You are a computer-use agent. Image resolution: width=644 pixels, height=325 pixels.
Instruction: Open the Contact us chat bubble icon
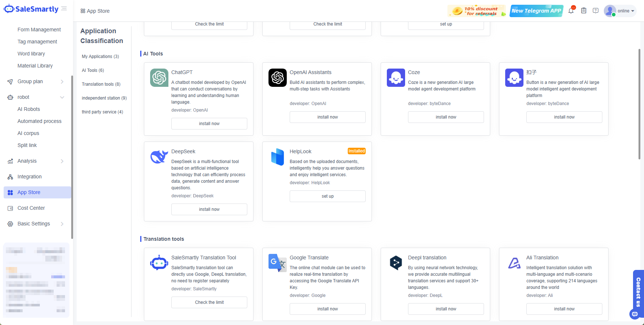[x=635, y=314]
